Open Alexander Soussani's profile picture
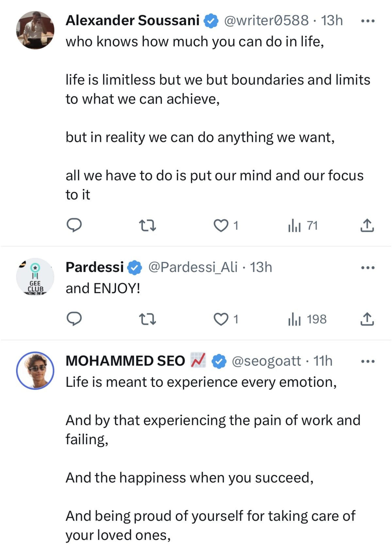This screenshot has width=392, height=551. click(35, 30)
